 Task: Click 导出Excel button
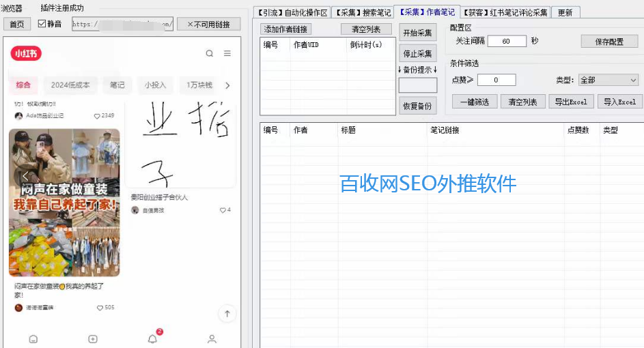tap(572, 102)
